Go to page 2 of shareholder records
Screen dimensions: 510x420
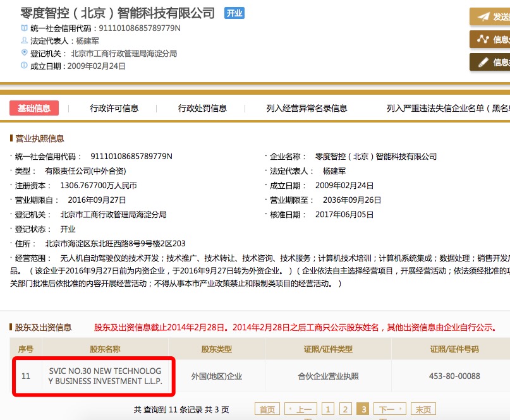(346, 409)
